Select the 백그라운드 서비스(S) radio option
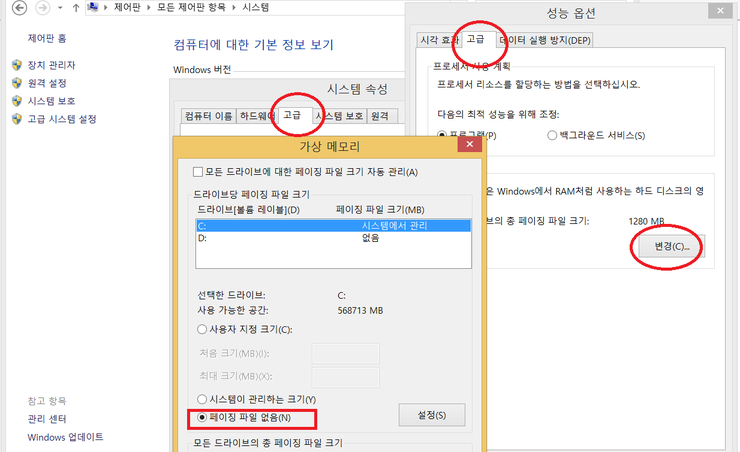 (x=596, y=135)
